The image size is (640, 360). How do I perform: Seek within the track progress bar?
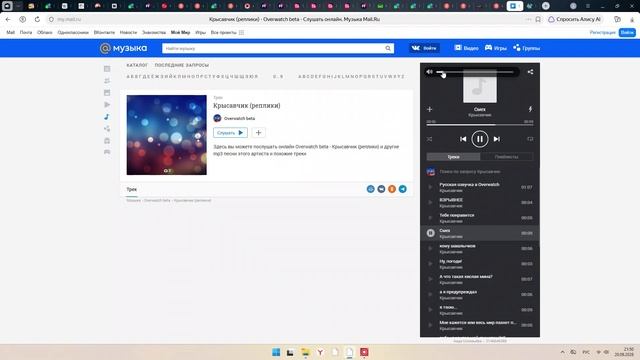pos(480,125)
